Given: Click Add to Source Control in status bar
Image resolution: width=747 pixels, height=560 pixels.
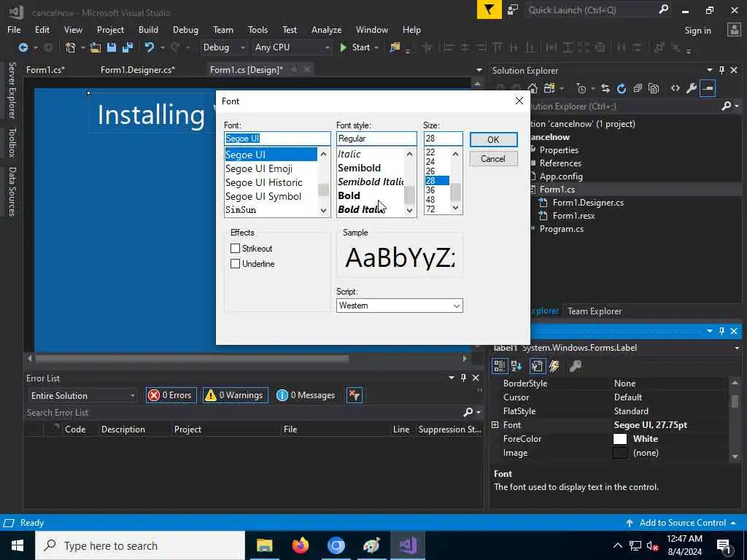Looking at the screenshot, I should (x=682, y=523).
